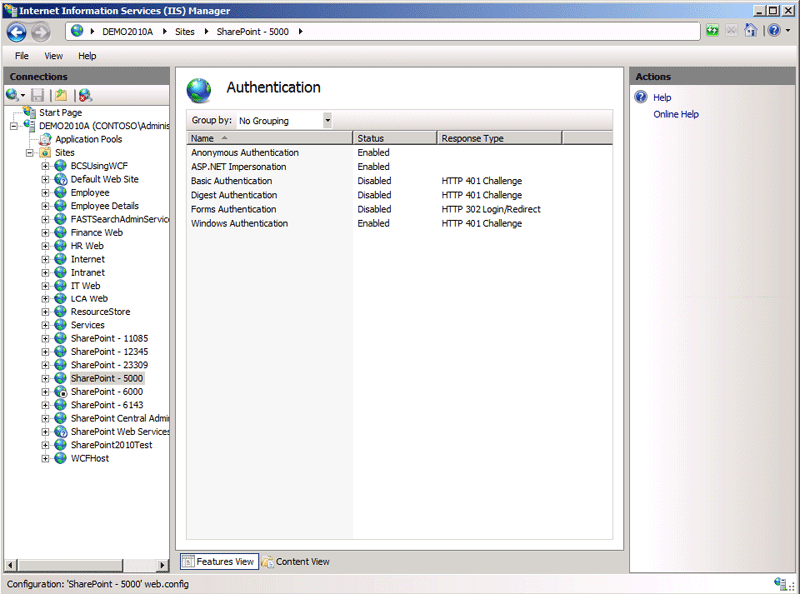Viewport: 800px width, 594px height.
Task: Open the View menu
Action: tap(54, 56)
